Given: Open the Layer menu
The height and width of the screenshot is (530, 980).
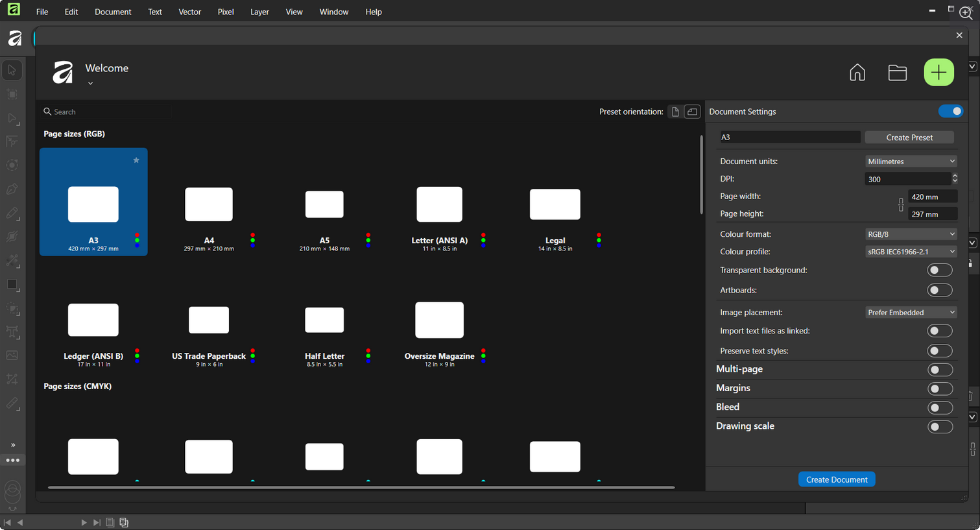Looking at the screenshot, I should [x=259, y=12].
